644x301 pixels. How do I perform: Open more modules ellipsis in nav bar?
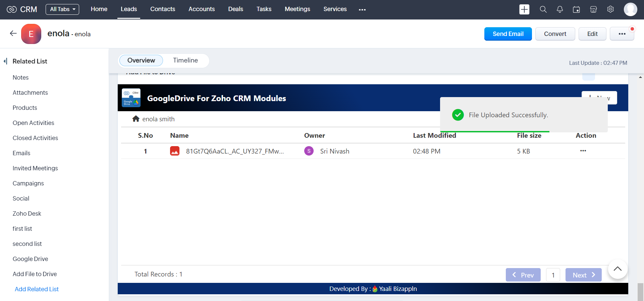[x=362, y=10]
